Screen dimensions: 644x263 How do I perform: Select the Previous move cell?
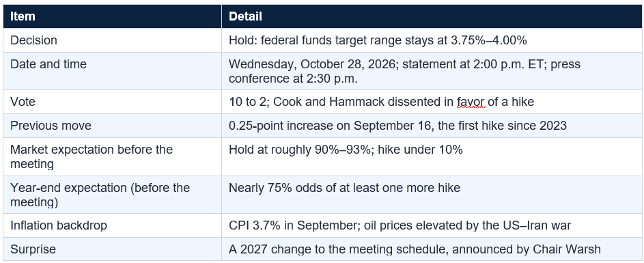tap(112, 126)
